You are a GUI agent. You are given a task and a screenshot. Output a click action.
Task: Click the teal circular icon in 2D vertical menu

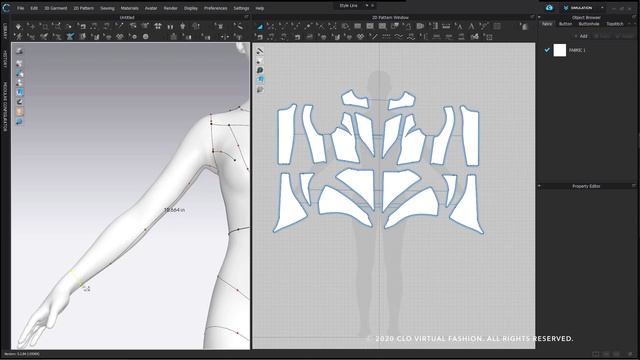tap(260, 70)
